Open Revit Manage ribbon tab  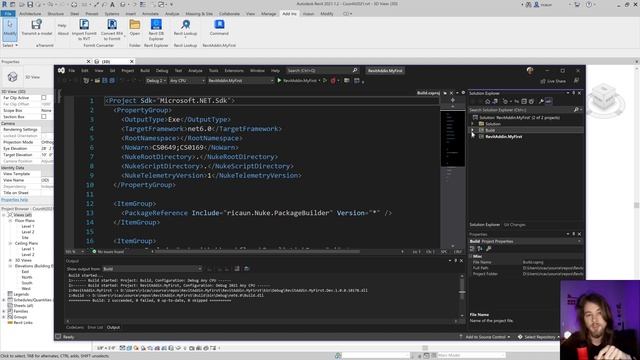click(x=269, y=14)
